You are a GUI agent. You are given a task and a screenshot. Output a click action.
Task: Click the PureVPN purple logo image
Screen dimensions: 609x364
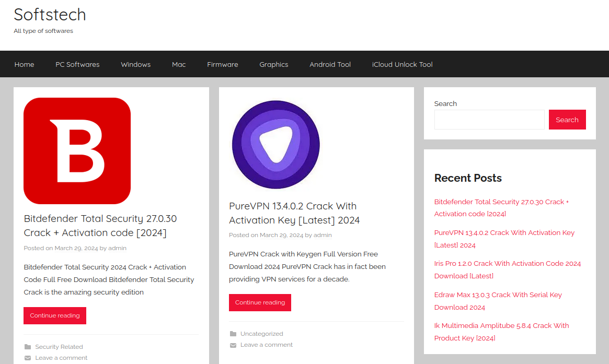pyautogui.click(x=275, y=145)
